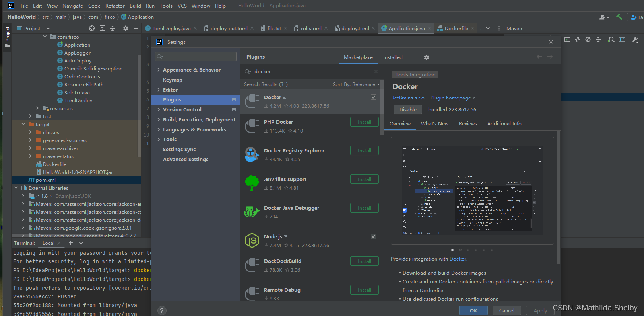Click the Node.js plugin icon
Screen dimensions: 644x316
point(252,240)
